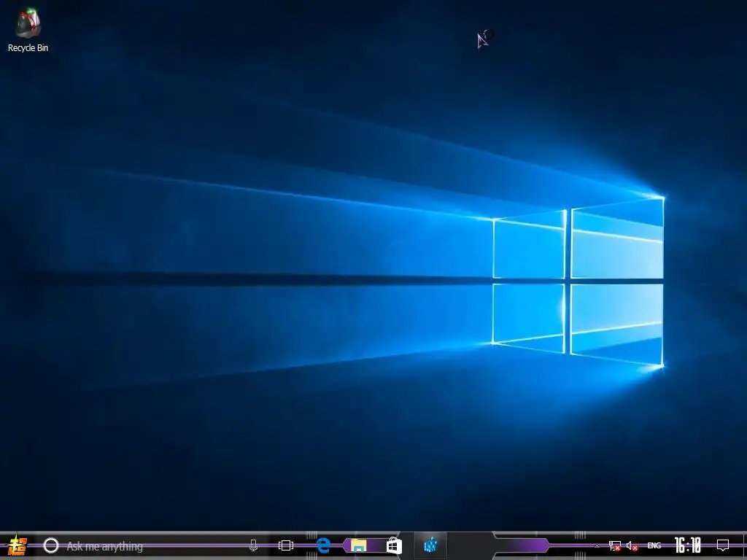Open the Windows Store taskbar icon
Screen dimensions: 747x560
(x=394, y=545)
